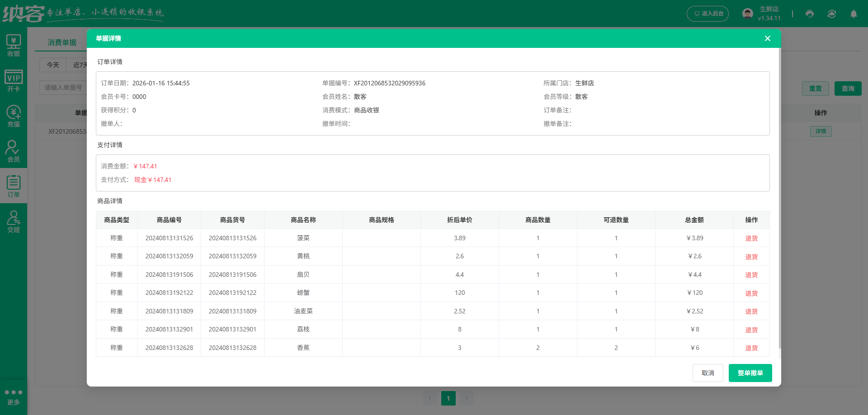
Task: Select the VIP开卡 sidebar icon
Action: [x=14, y=79]
